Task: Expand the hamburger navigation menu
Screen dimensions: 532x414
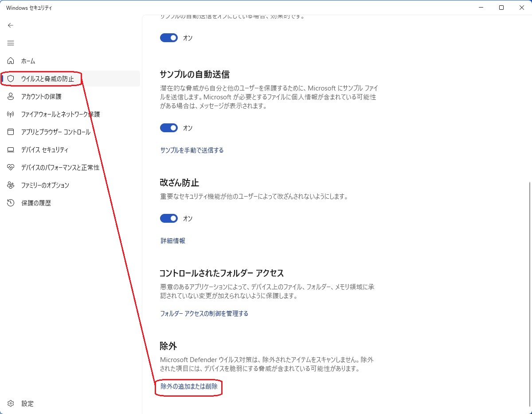Action: tap(11, 43)
